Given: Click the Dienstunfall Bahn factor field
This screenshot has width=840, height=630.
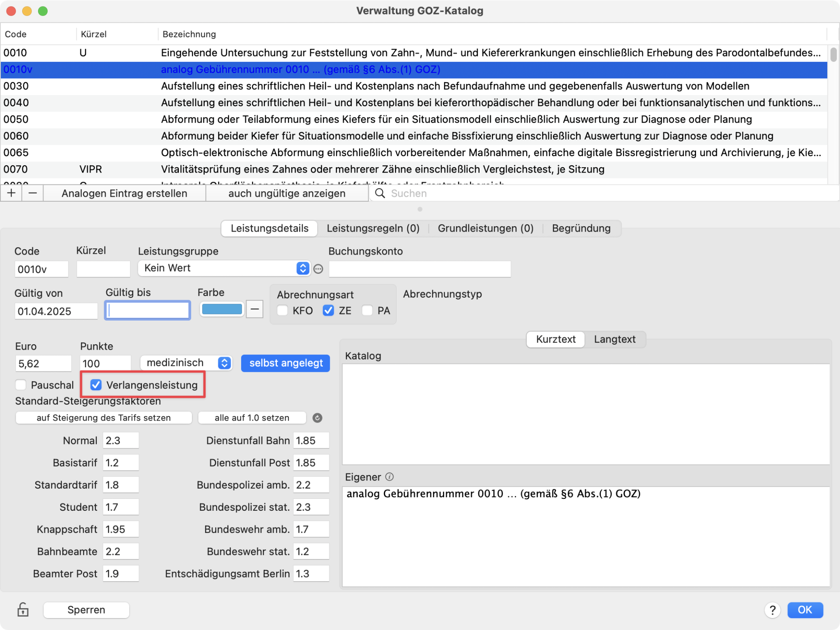Looking at the screenshot, I should point(311,441).
